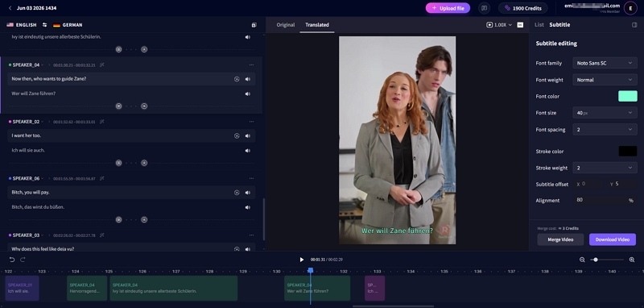Click the Alignment percentage input

click(x=605, y=200)
